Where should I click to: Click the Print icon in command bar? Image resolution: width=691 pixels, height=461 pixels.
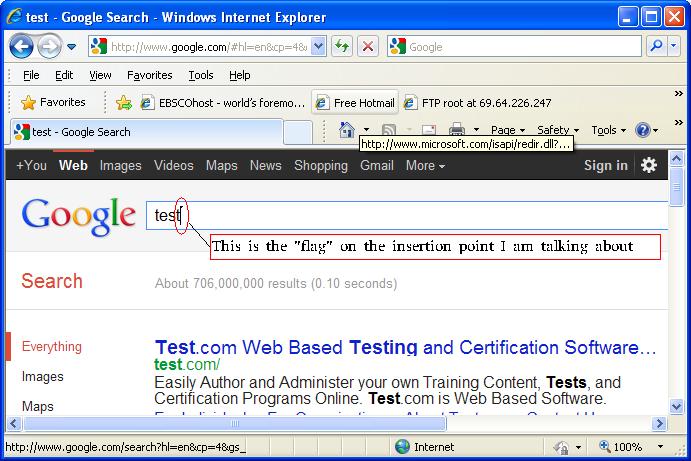tap(457, 130)
